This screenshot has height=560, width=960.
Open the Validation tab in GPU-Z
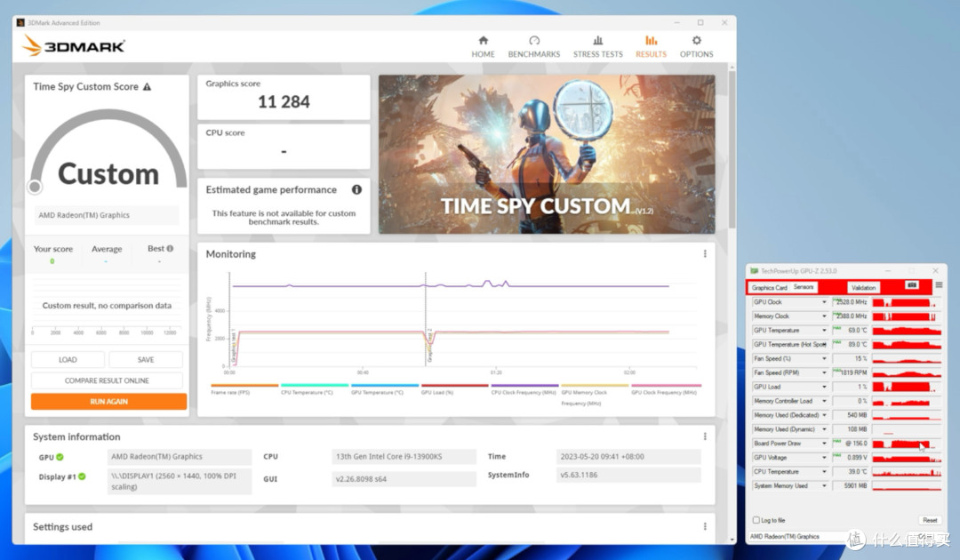click(x=863, y=287)
